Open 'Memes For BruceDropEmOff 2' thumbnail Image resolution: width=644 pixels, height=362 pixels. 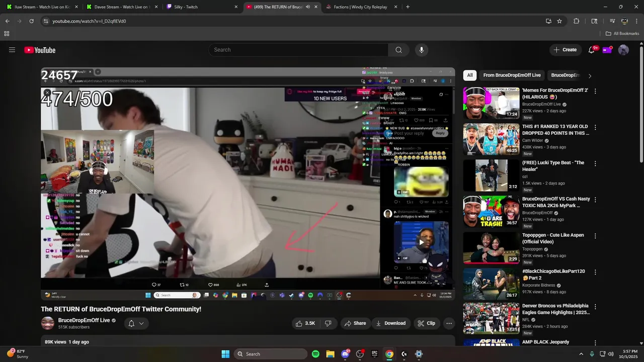tap(491, 103)
